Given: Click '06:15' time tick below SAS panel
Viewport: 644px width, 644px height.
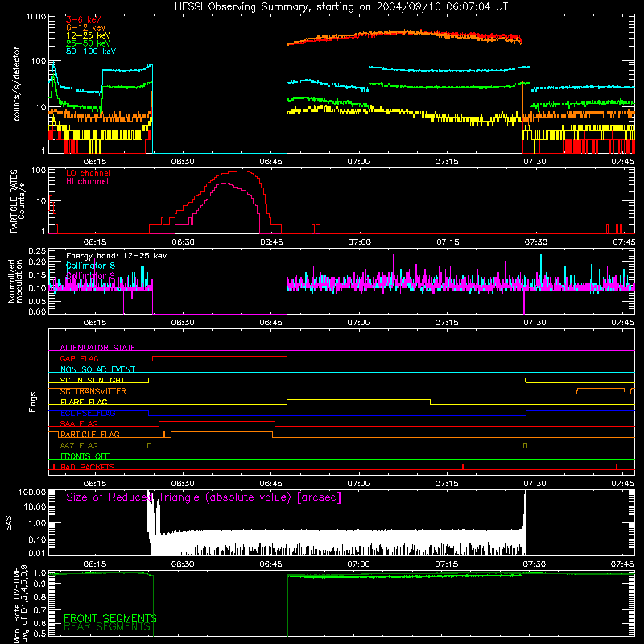Looking at the screenshot, I should coord(95,564).
